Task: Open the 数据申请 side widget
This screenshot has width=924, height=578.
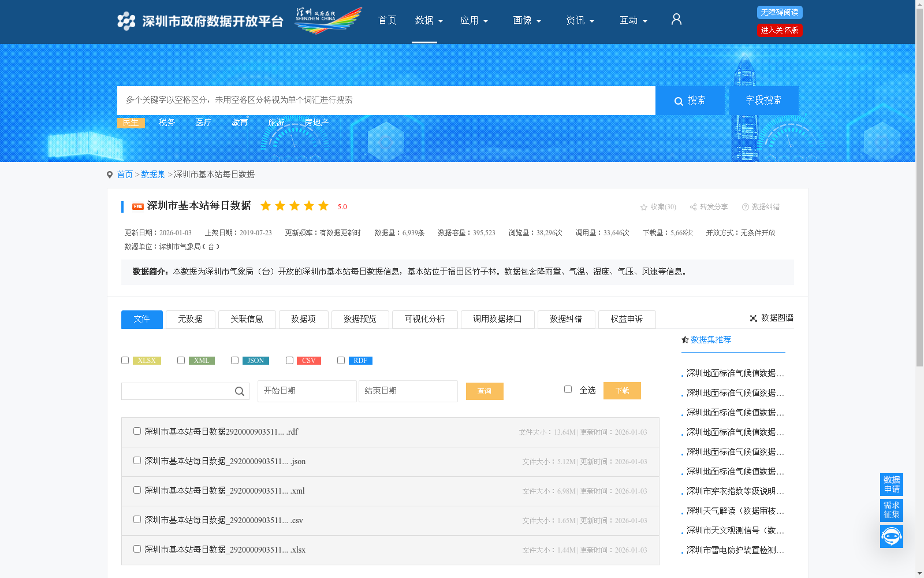Action: point(891,484)
